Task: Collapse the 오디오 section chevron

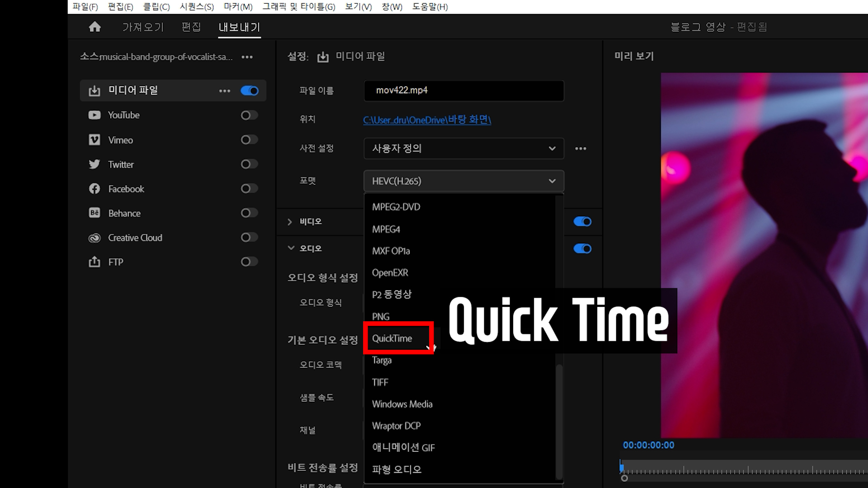Action: point(291,248)
